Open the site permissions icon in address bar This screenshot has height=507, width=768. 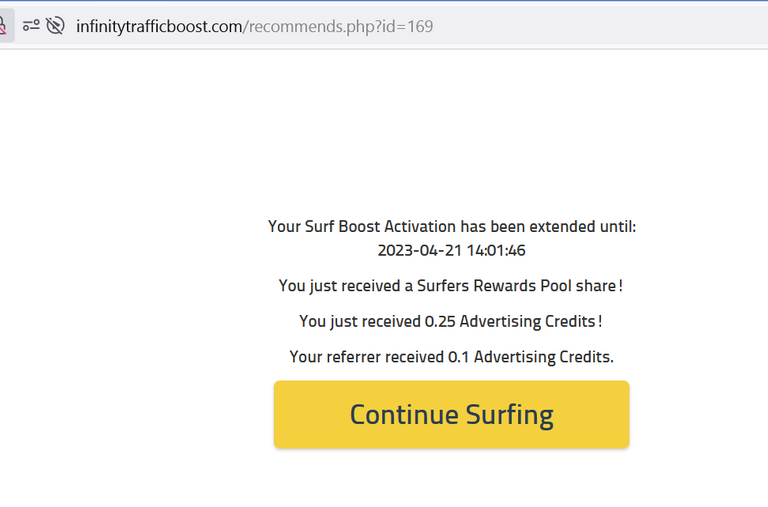[x=31, y=25]
